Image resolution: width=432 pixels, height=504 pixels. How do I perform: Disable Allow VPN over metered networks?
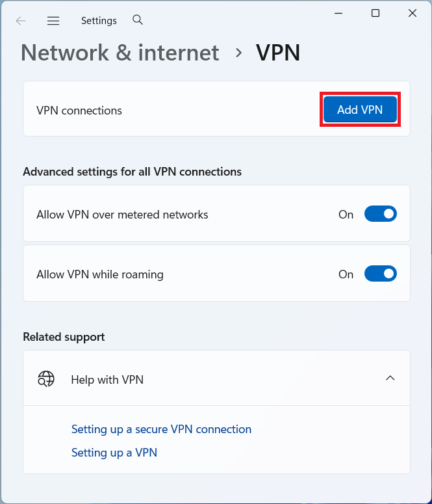380,214
